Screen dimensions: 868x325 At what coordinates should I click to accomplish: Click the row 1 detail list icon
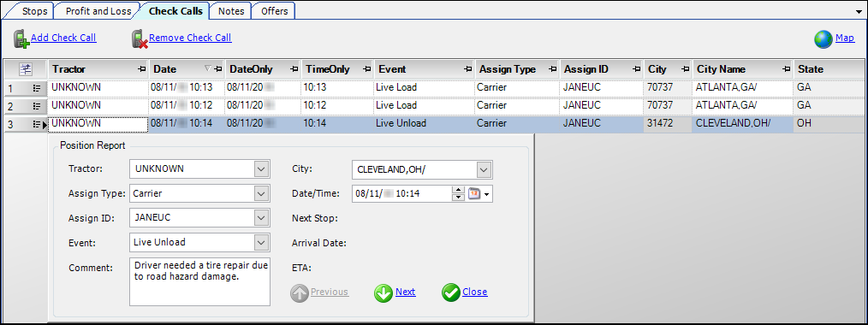37,88
